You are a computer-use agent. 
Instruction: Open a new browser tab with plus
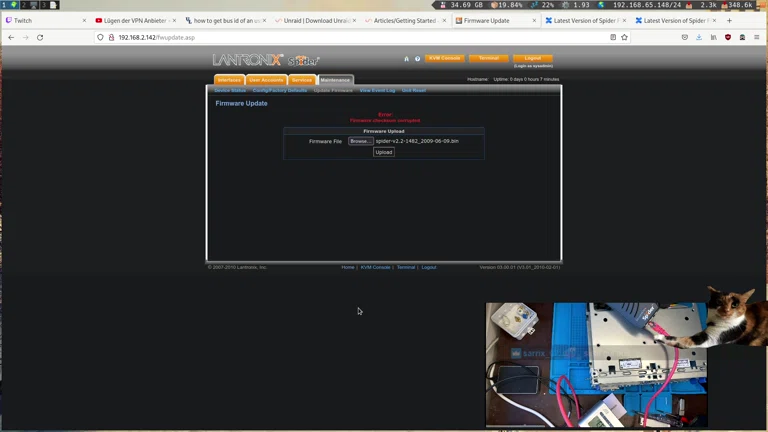point(729,20)
